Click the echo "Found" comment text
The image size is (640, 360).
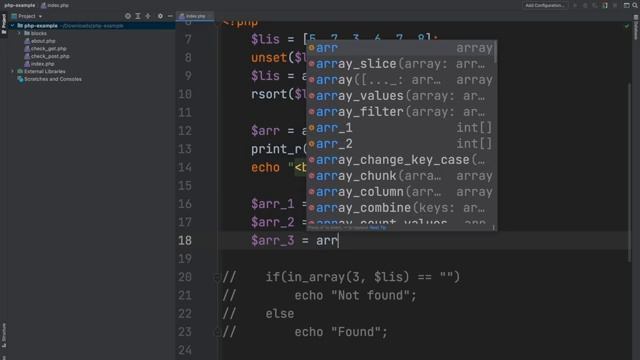point(341,332)
